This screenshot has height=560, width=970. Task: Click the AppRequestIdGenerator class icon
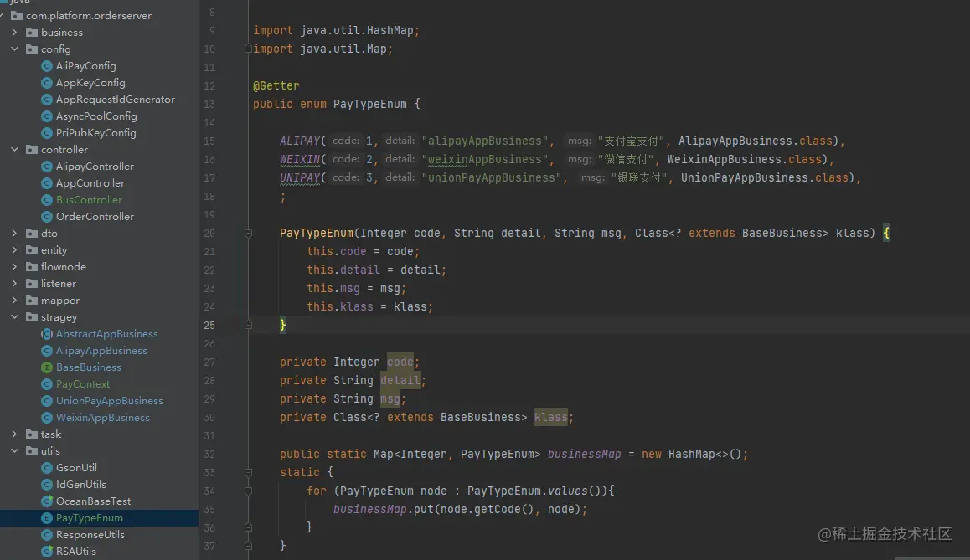click(46, 99)
